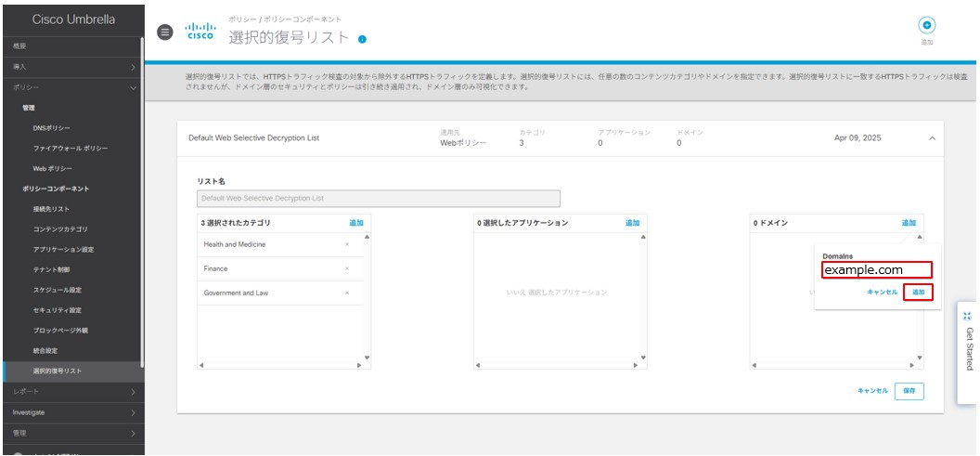The image size is (980, 456).
Task: Select the Finance row
Action: 280,269
